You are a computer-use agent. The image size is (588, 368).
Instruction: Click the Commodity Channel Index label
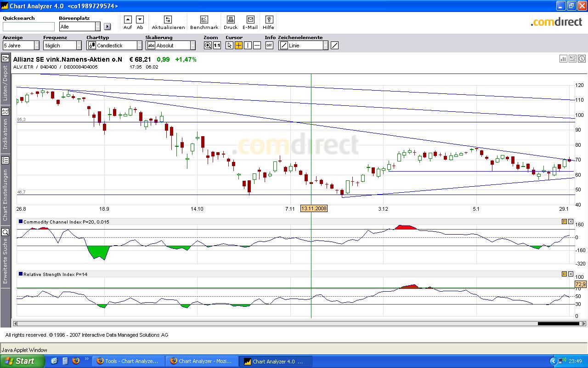point(67,222)
